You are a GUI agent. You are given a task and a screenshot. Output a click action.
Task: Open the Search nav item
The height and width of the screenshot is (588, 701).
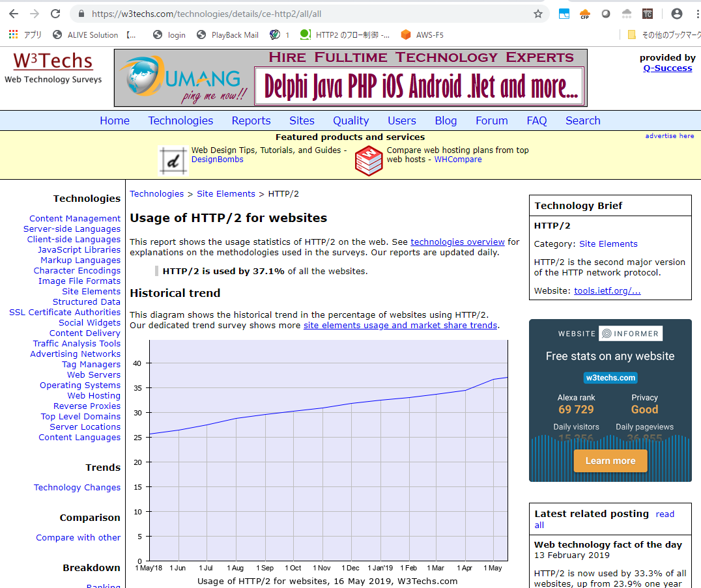[x=583, y=120]
